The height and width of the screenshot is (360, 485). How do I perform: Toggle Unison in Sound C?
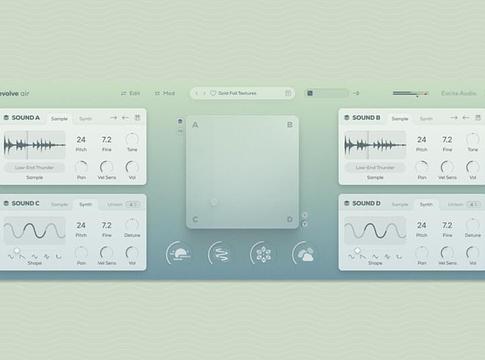(115, 204)
